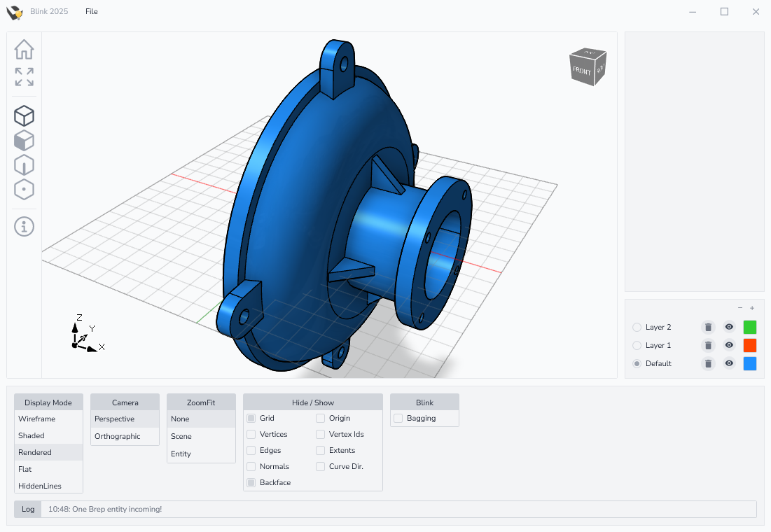Delete Layer 2 with trash icon

[708, 327]
